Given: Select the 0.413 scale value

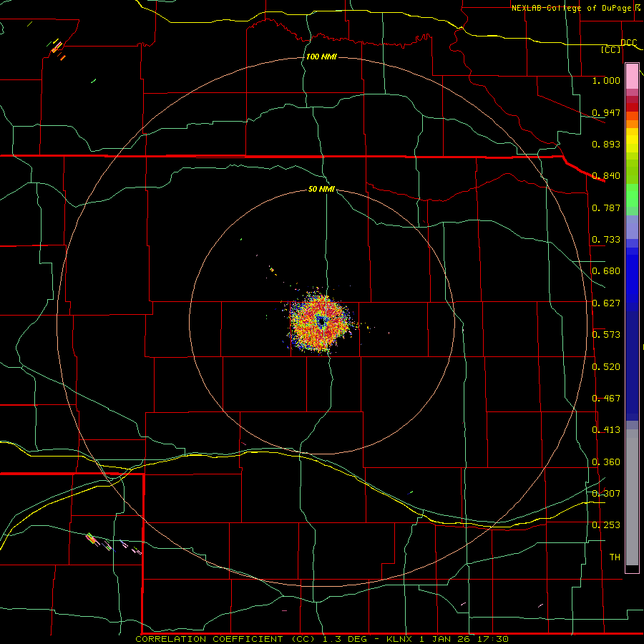Looking at the screenshot, I should point(606,430).
